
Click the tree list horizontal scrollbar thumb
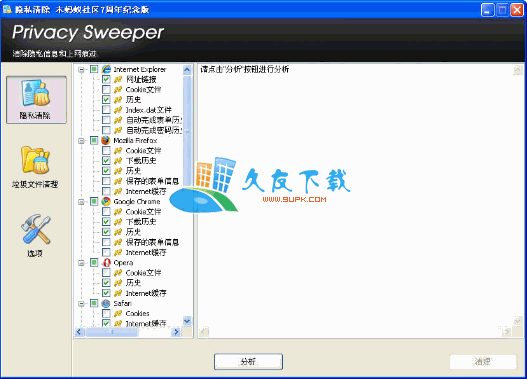click(x=112, y=332)
